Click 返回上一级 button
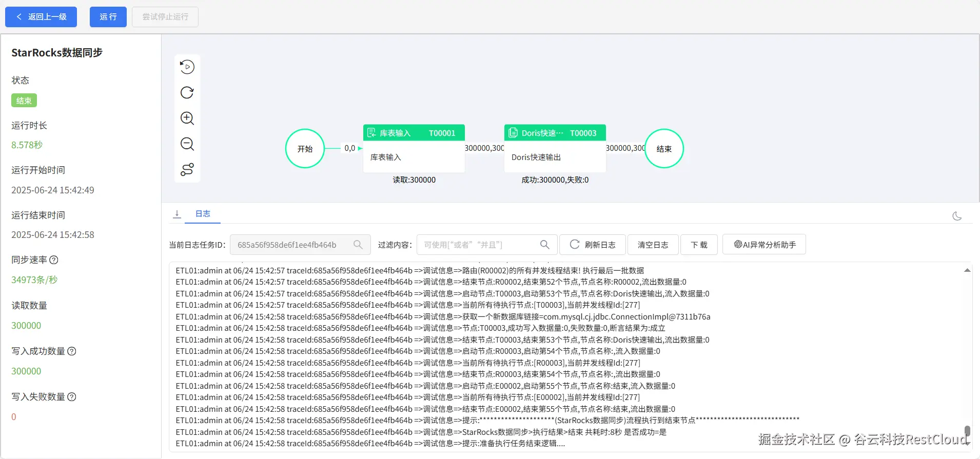 [41, 17]
